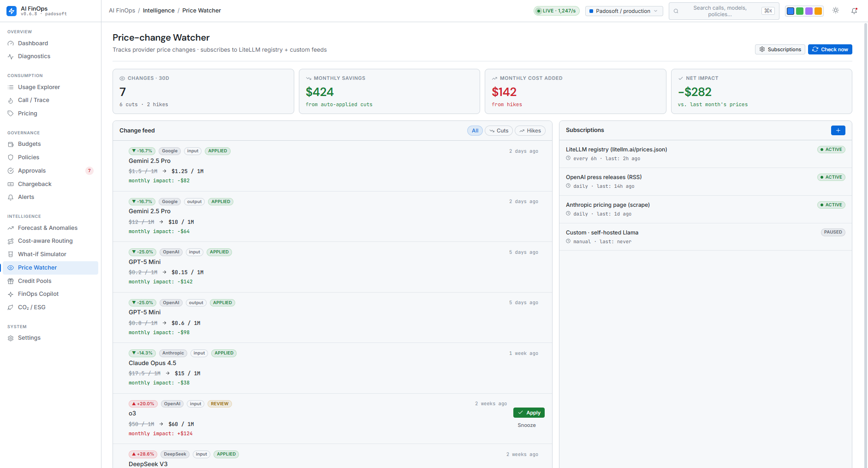This screenshot has height=468, width=868.
Task: Click the What-if Simulator calculator icon
Action: [11, 254]
